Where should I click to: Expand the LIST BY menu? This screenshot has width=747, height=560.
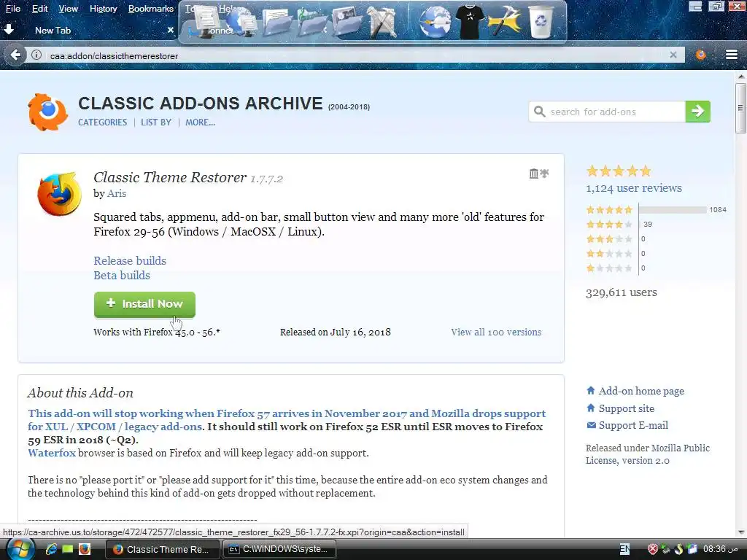point(156,122)
